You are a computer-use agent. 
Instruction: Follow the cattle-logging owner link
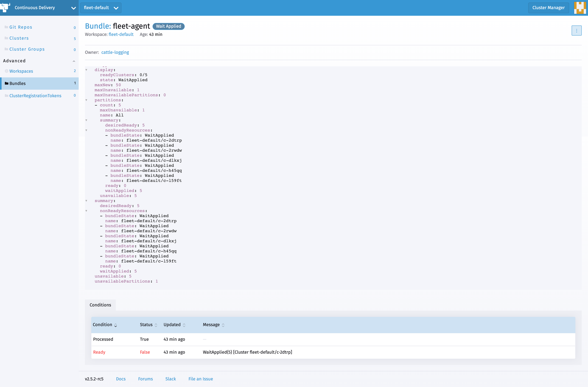(115, 52)
